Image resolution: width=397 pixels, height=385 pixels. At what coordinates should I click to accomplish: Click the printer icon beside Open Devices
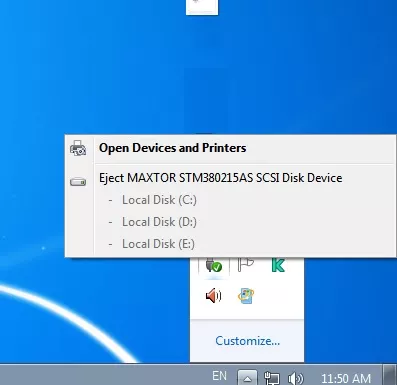click(78, 148)
